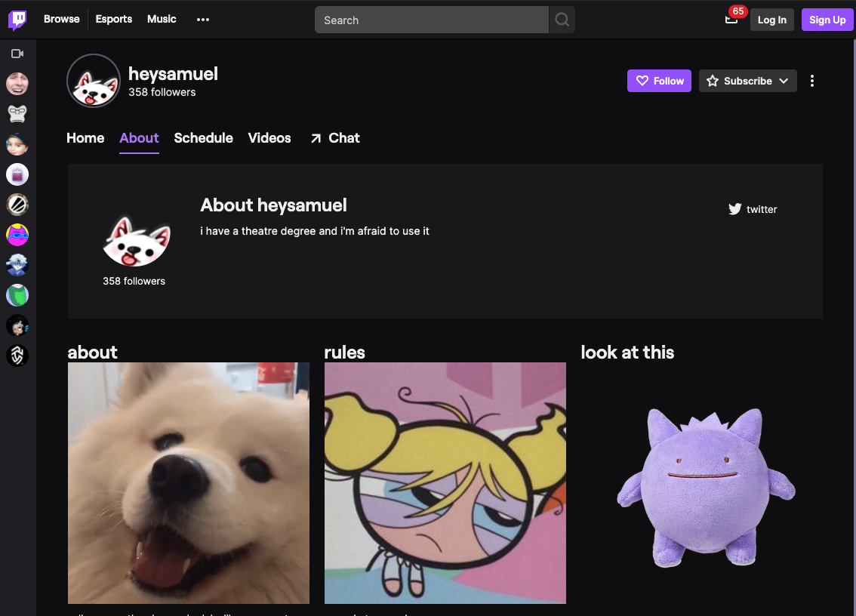
Task: Open the sidebar channel with smiling face avatar
Action: click(x=17, y=84)
